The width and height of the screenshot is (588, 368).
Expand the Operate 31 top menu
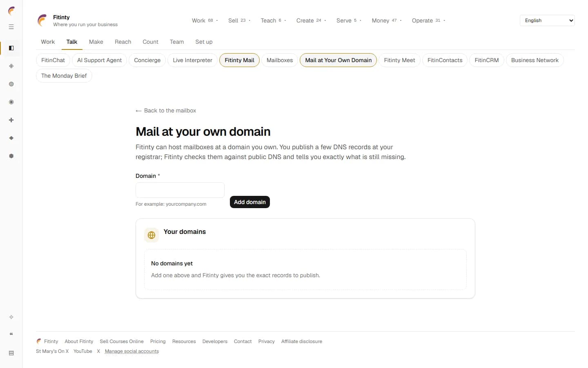point(428,20)
